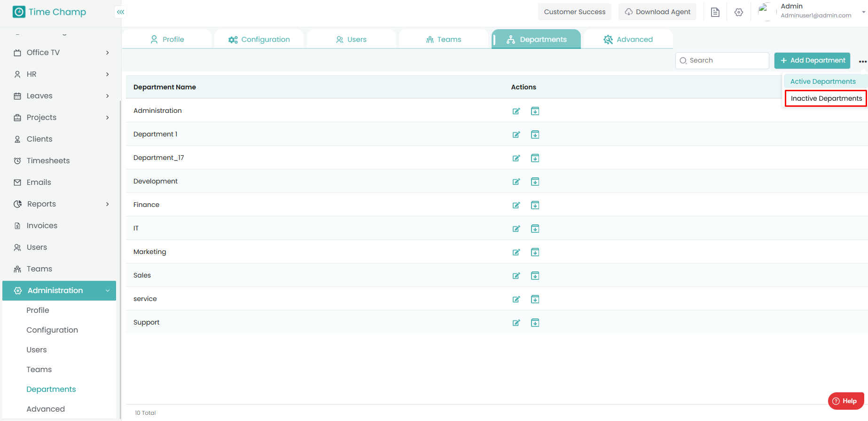Click the Time Champ logo

tap(49, 12)
